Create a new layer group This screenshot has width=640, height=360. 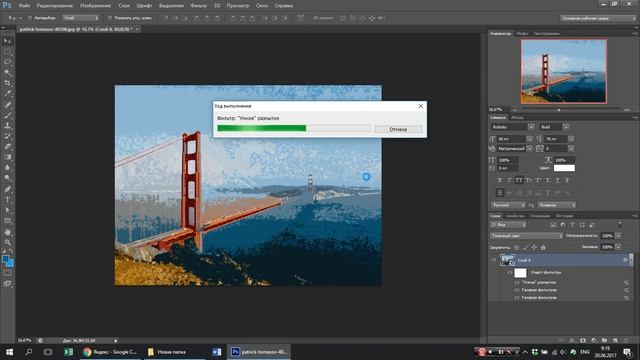[604, 340]
